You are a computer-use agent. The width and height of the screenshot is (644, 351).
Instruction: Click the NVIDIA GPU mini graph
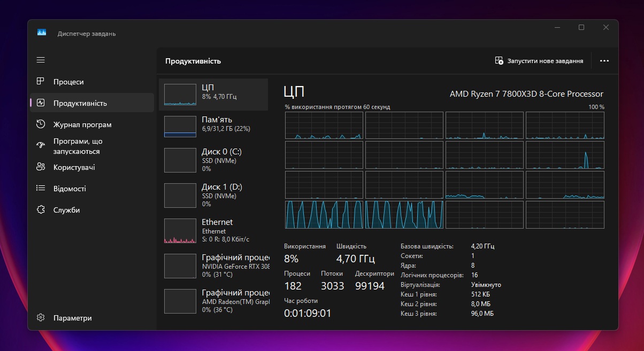tap(180, 266)
